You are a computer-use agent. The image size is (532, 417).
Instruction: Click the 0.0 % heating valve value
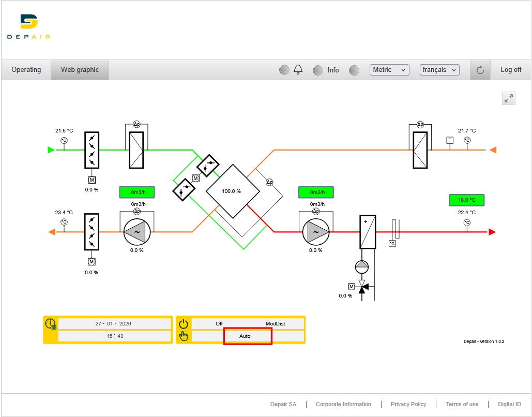(x=345, y=296)
